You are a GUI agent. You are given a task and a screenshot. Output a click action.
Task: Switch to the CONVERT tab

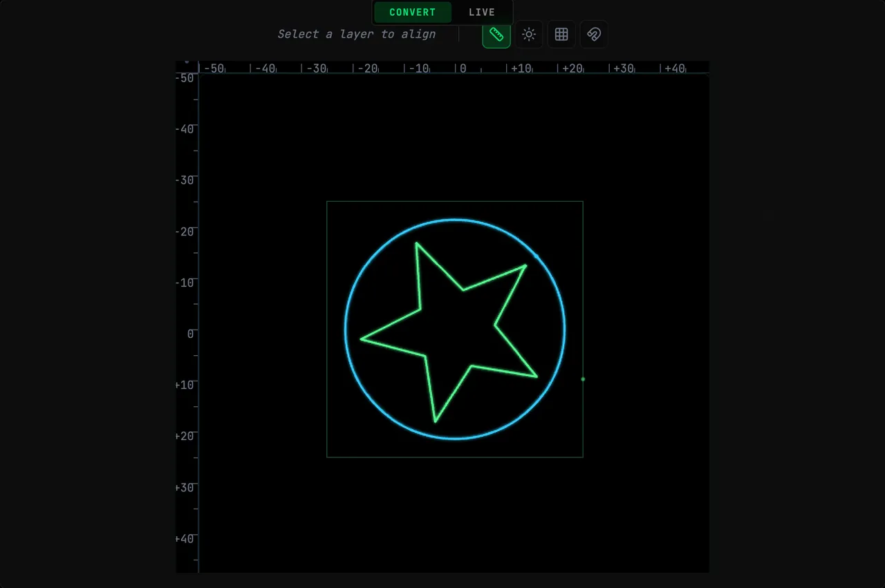pyautogui.click(x=413, y=12)
